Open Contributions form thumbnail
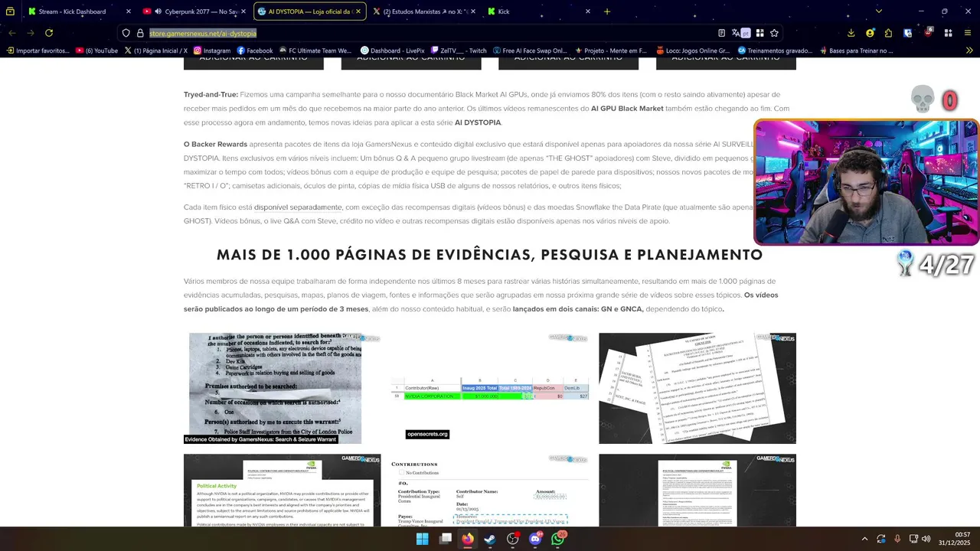The image size is (980, 551). pos(490,490)
